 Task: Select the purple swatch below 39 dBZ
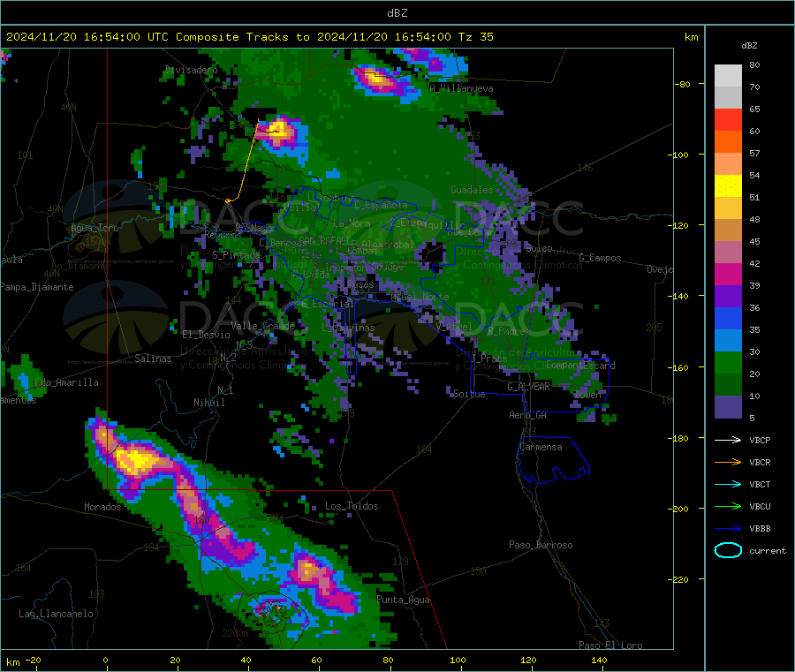[x=728, y=297]
